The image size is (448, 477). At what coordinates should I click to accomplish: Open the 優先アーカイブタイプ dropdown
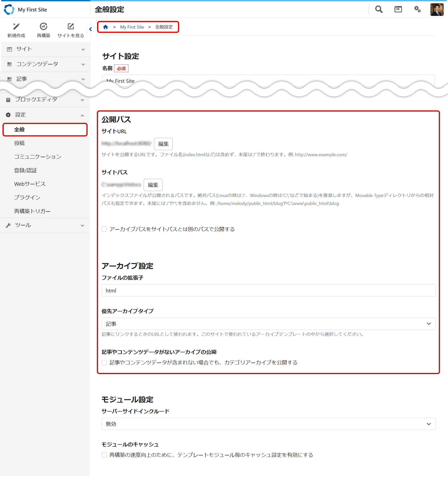coord(268,324)
